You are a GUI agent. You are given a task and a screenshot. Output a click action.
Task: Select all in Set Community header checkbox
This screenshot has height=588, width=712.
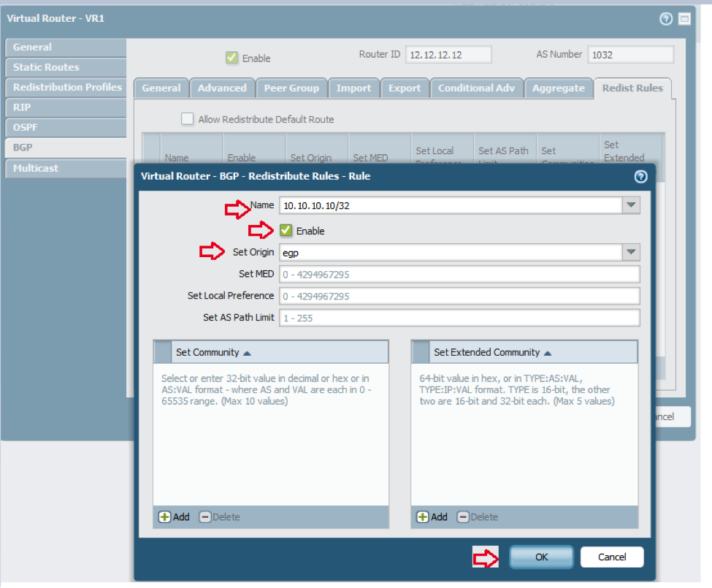point(163,352)
